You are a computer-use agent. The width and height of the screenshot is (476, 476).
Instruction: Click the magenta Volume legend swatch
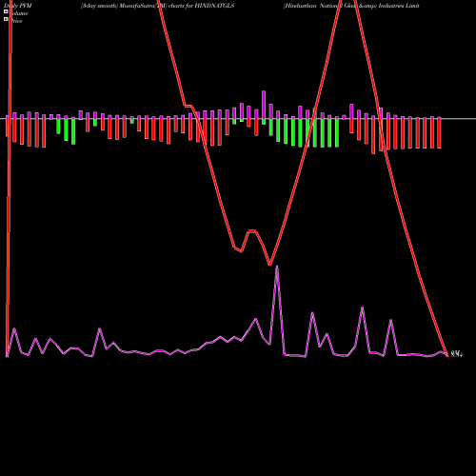(6, 11)
